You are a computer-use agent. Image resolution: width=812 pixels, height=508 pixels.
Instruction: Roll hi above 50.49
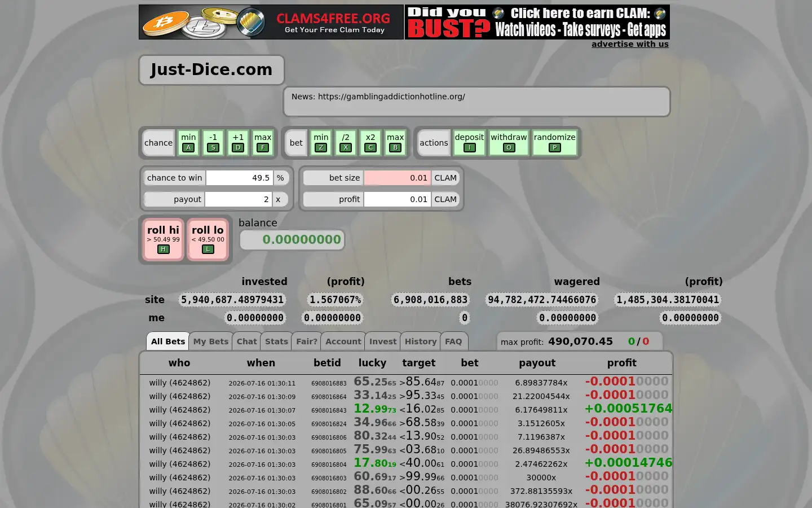[164, 239]
